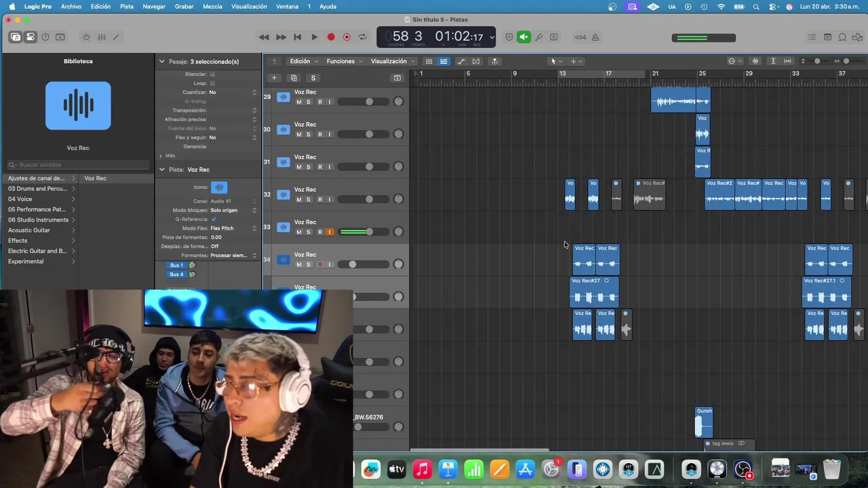Toggle vertical auto zoom button
The image size is (868, 488).
[773, 61]
